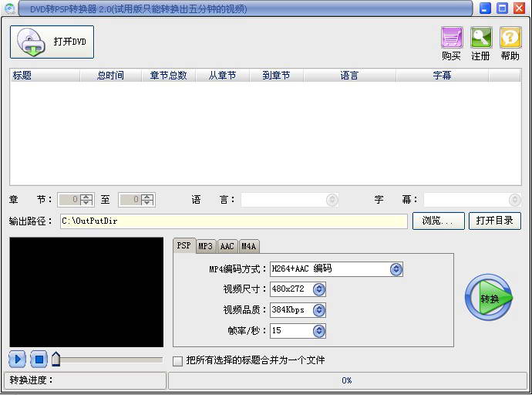Click the preview seek slider handle
This screenshot has width=532, height=395.
(x=56, y=359)
